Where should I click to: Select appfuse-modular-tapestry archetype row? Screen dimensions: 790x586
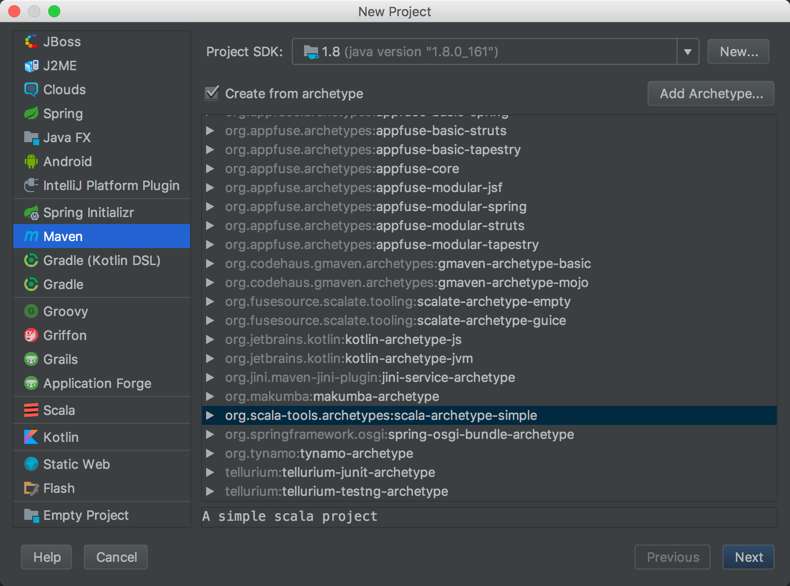pyautogui.click(x=489, y=245)
